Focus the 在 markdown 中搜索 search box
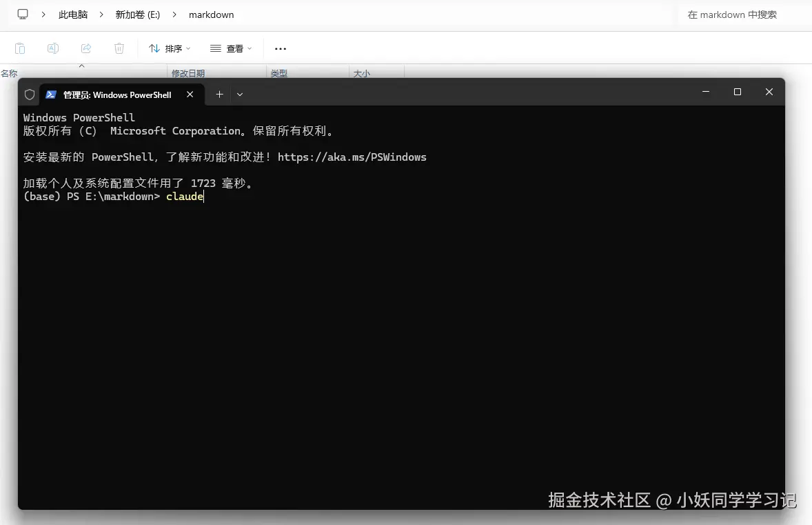The height and width of the screenshot is (525, 812). click(x=744, y=15)
